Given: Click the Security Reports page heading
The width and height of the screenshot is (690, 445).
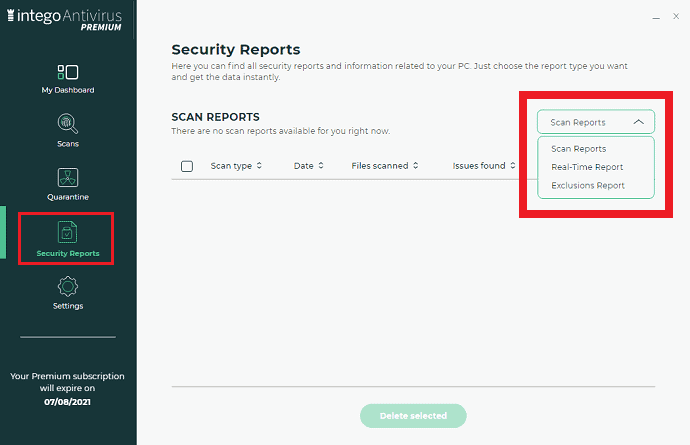Looking at the screenshot, I should tap(236, 49).
